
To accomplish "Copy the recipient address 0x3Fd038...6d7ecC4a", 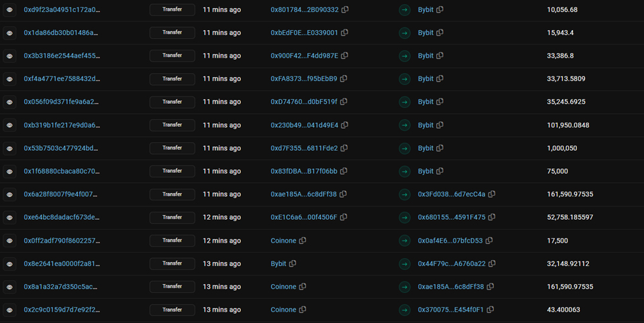I will (492, 194).
